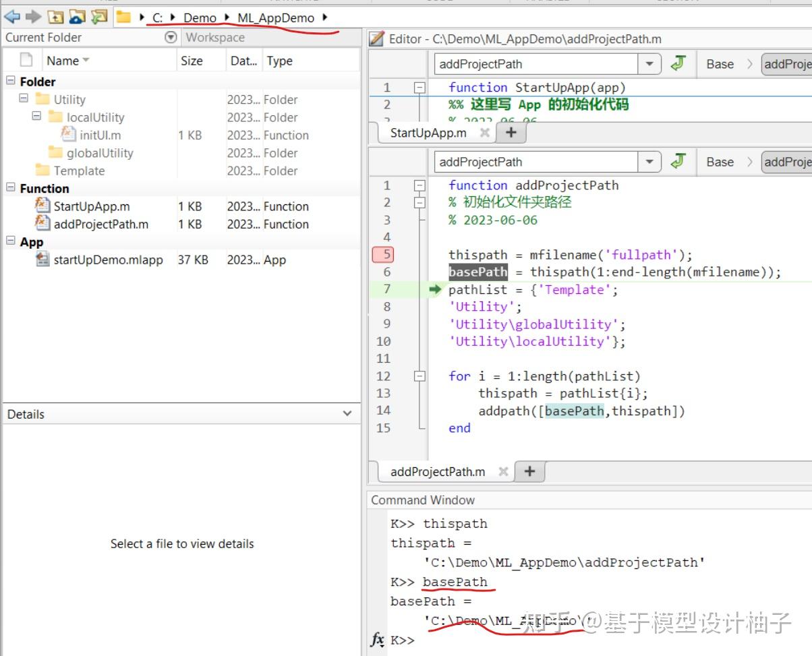
Task: Click the Back navigation arrow
Action: [x=12, y=17]
